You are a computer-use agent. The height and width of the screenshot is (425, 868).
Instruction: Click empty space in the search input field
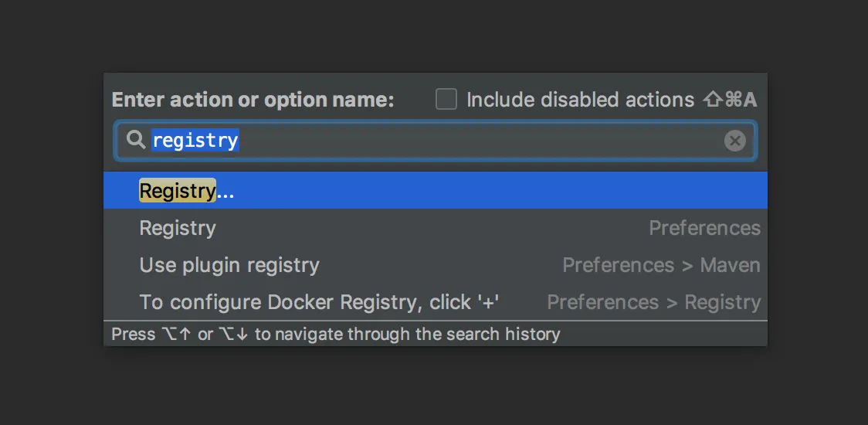coord(476,141)
